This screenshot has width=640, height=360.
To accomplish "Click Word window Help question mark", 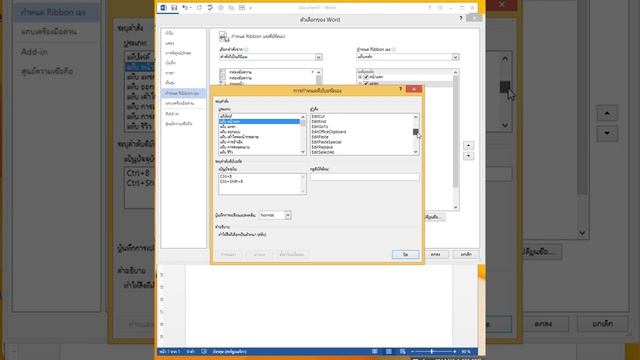I will [429, 8].
